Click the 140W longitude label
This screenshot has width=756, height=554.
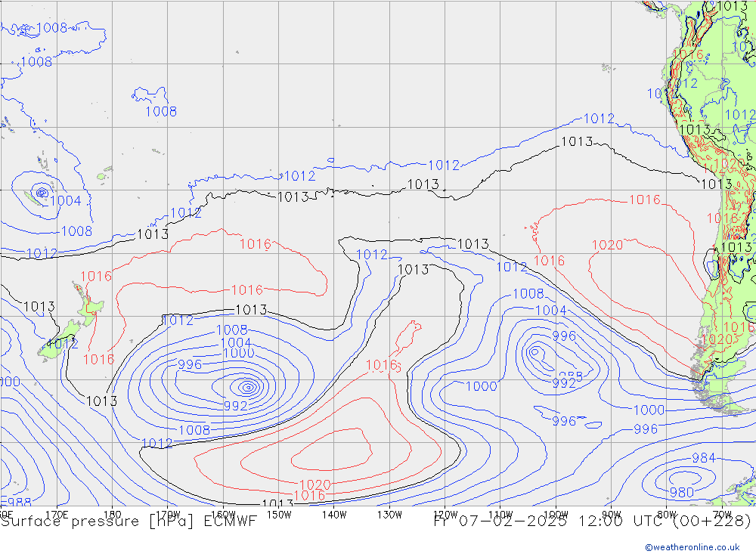coord(334,515)
